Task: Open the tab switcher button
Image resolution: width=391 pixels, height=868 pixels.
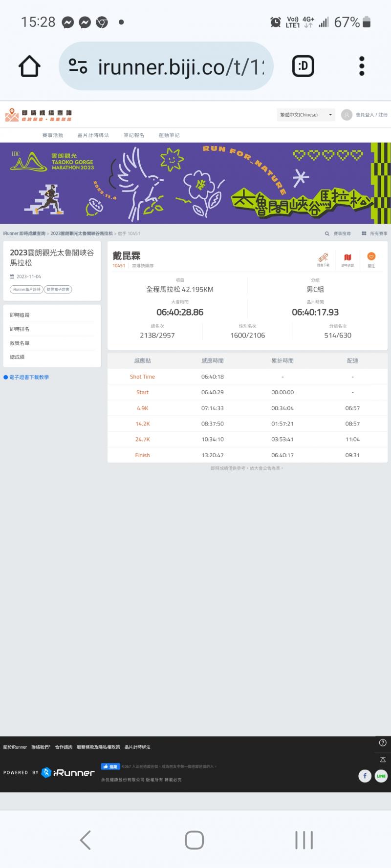Action: tap(303, 66)
